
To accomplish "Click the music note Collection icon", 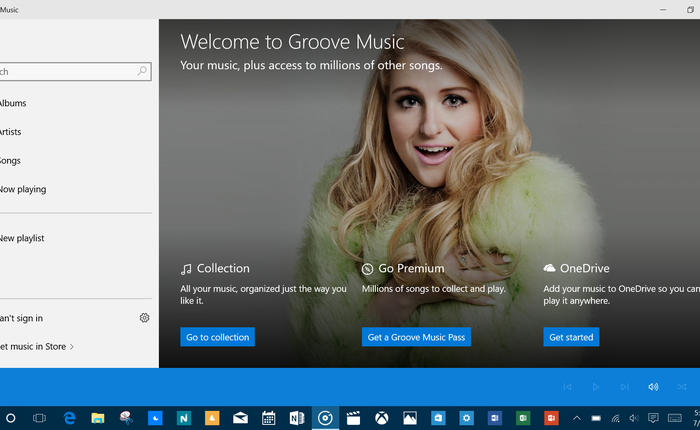I will click(186, 269).
